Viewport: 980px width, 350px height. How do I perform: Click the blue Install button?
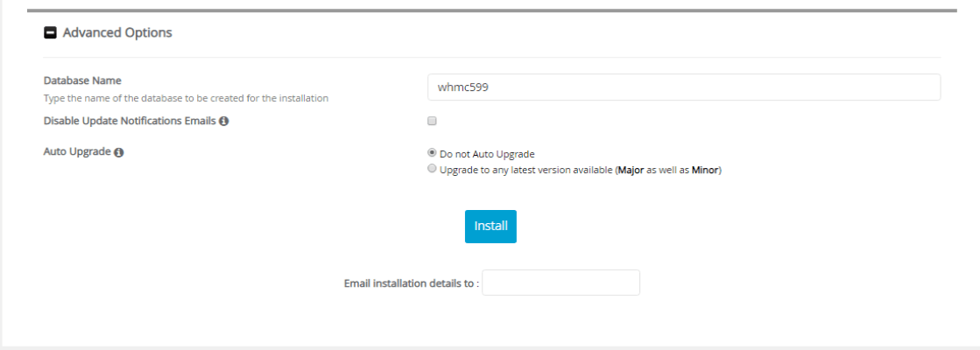[x=490, y=227]
